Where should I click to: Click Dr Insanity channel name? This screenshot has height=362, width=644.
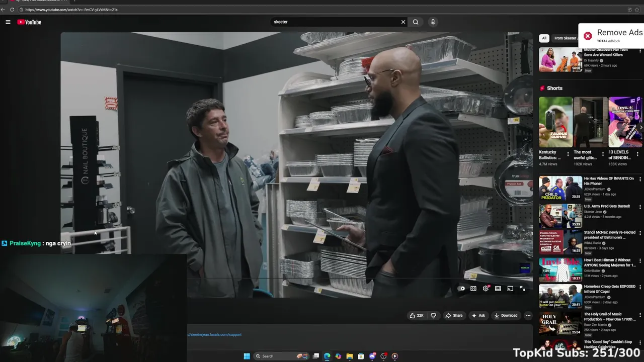click(591, 60)
